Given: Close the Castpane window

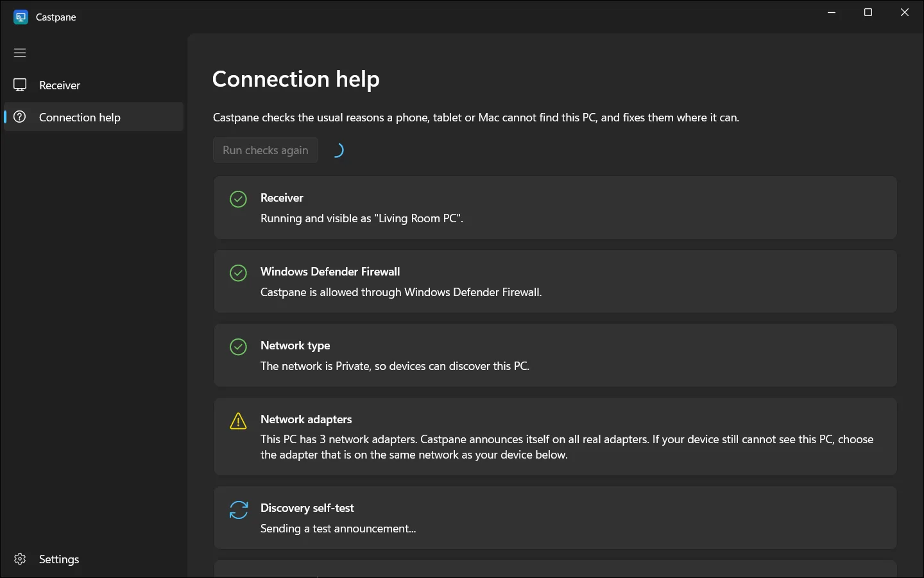Looking at the screenshot, I should point(905,13).
